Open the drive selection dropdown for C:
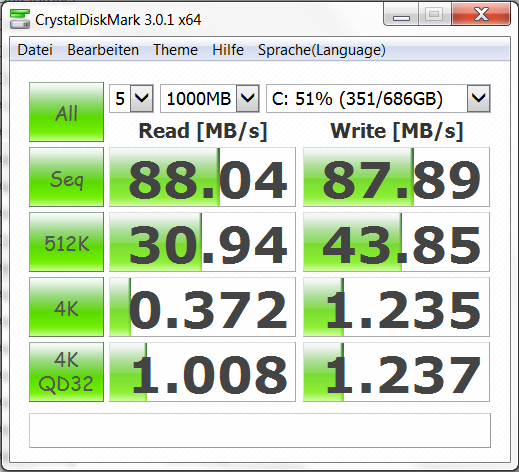Screen dimensions: 519x472 point(378,99)
